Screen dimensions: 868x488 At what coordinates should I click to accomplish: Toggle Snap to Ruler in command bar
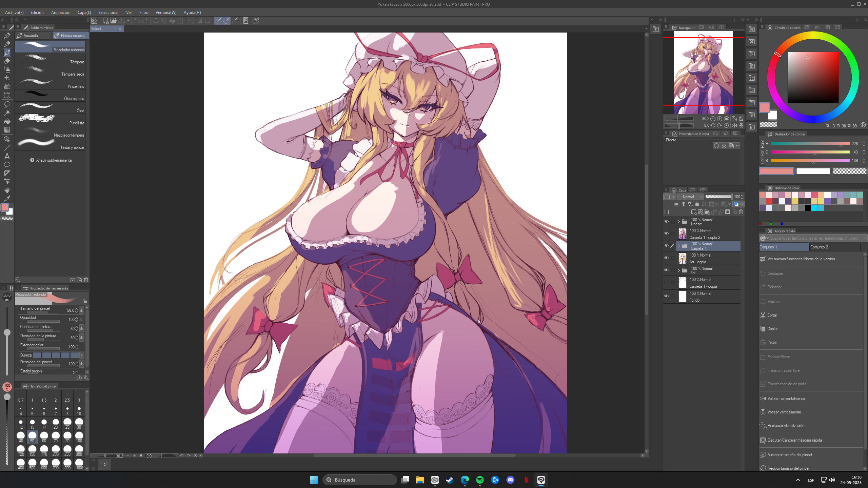(x=218, y=21)
